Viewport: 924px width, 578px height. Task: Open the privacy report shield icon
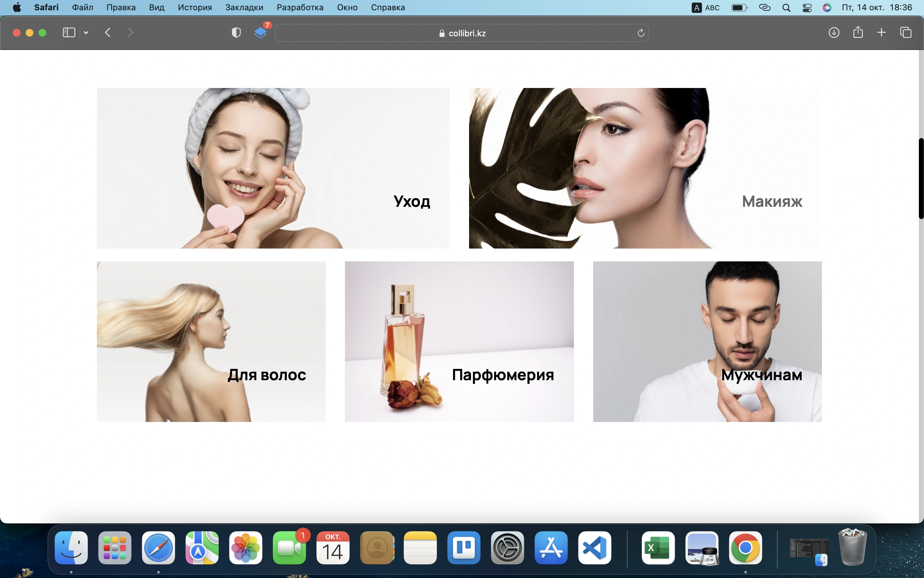236,33
